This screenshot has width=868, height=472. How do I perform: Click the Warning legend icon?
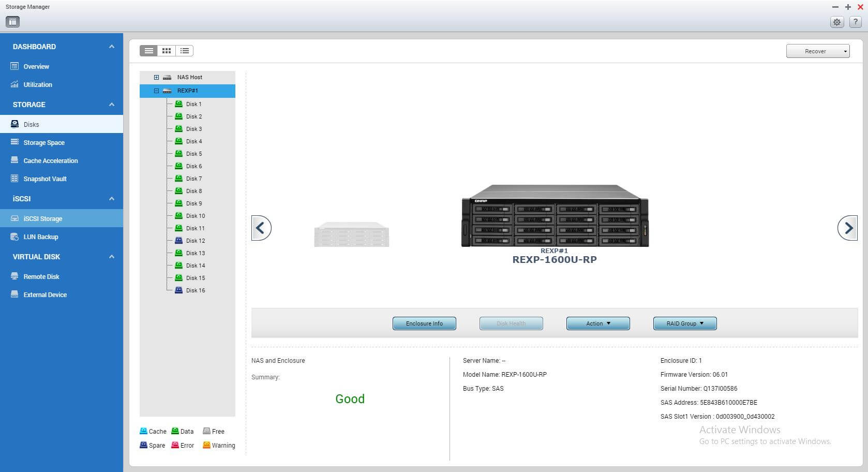(x=206, y=445)
